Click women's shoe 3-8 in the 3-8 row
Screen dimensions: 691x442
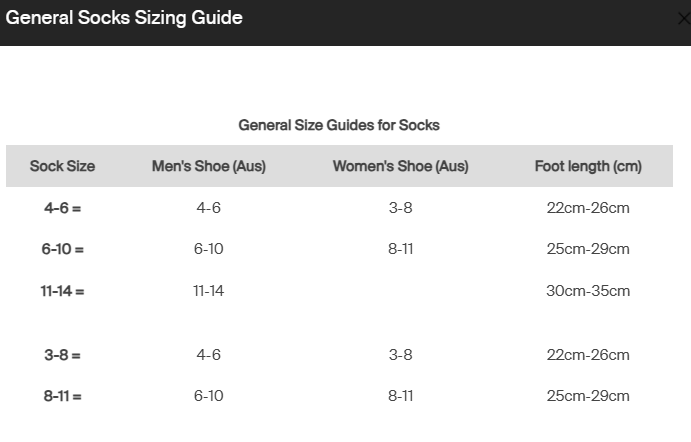401,355
